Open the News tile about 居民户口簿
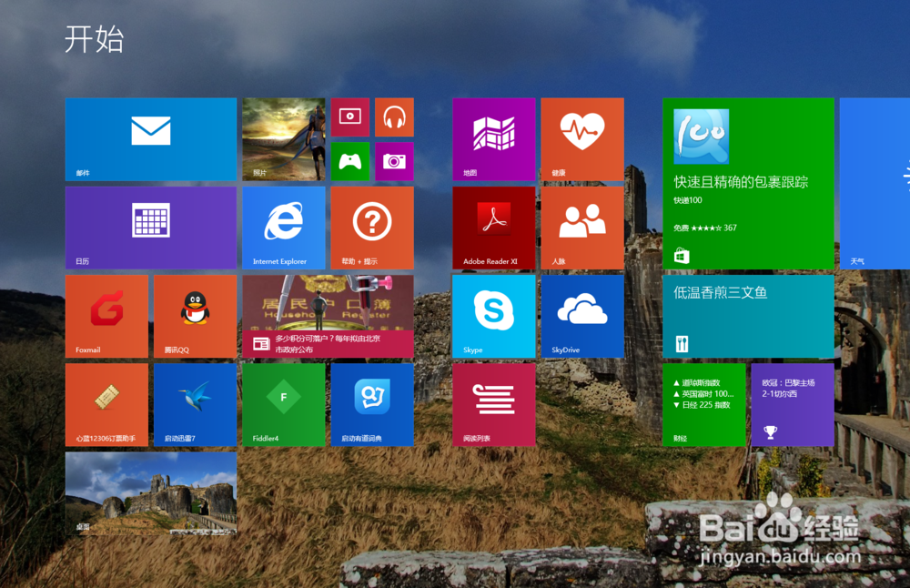 coord(328,317)
